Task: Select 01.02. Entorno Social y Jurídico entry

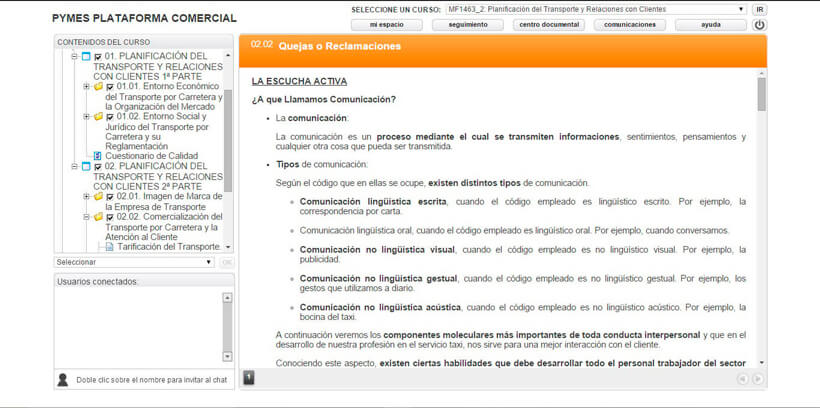Action: (157, 131)
